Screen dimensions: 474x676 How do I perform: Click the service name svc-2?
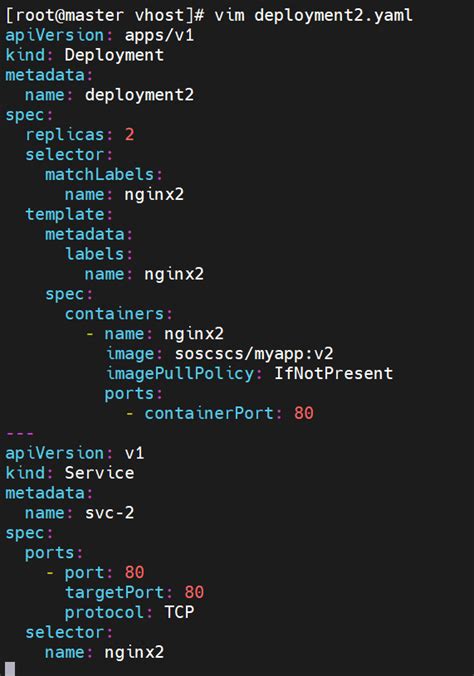pos(110,513)
